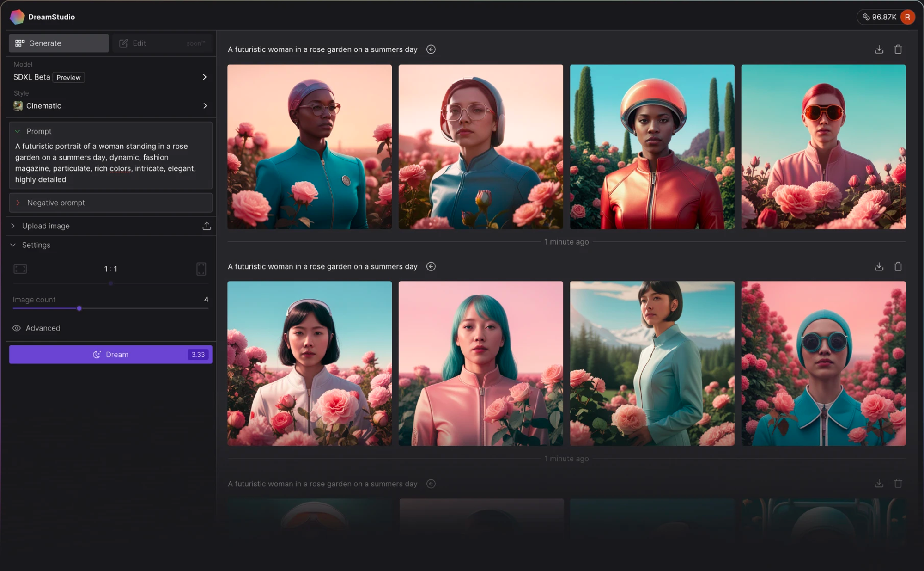Viewport: 924px width, 571px height.
Task: Click the Advanced settings toggle
Action: point(36,328)
